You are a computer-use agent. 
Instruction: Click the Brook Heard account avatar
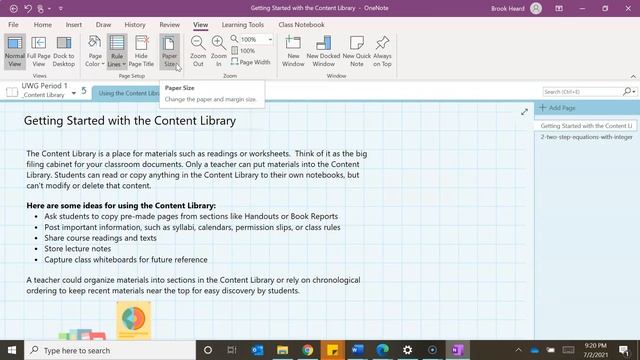click(536, 8)
